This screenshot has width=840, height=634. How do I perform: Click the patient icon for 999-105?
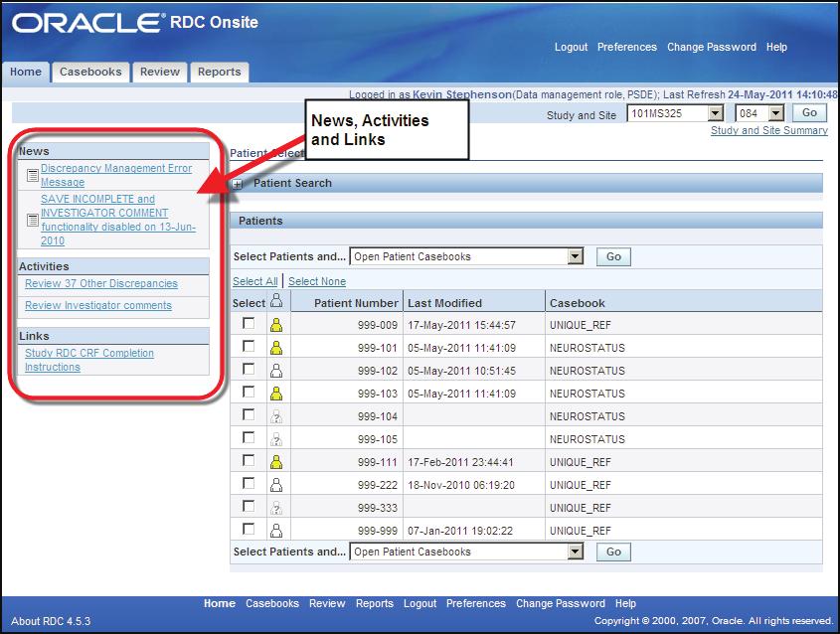click(276, 439)
